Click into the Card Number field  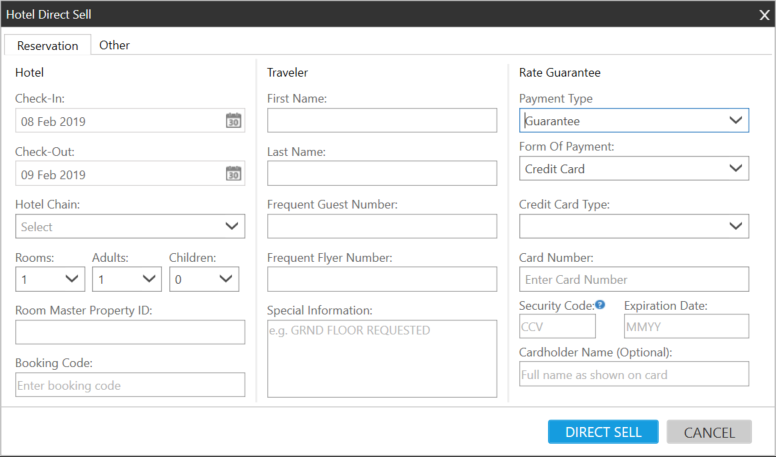pos(634,279)
